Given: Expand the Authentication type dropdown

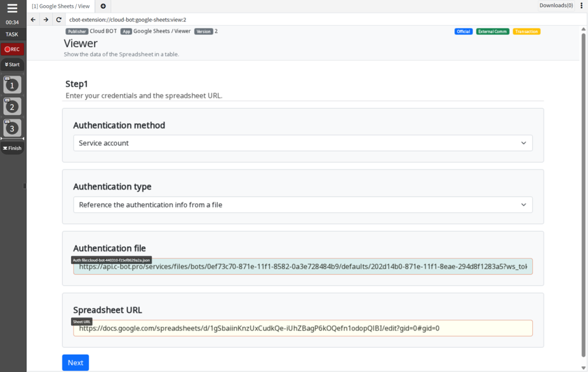Looking at the screenshot, I should (303, 205).
